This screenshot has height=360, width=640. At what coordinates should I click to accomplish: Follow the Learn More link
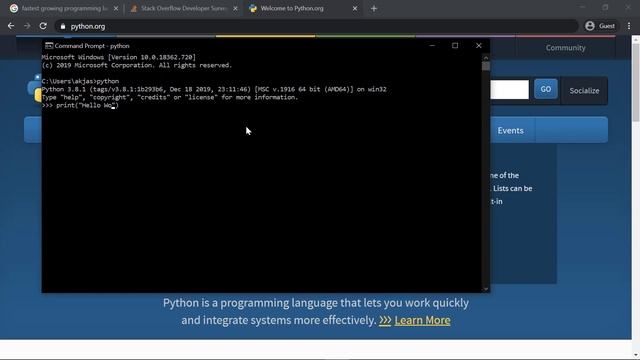click(x=422, y=320)
